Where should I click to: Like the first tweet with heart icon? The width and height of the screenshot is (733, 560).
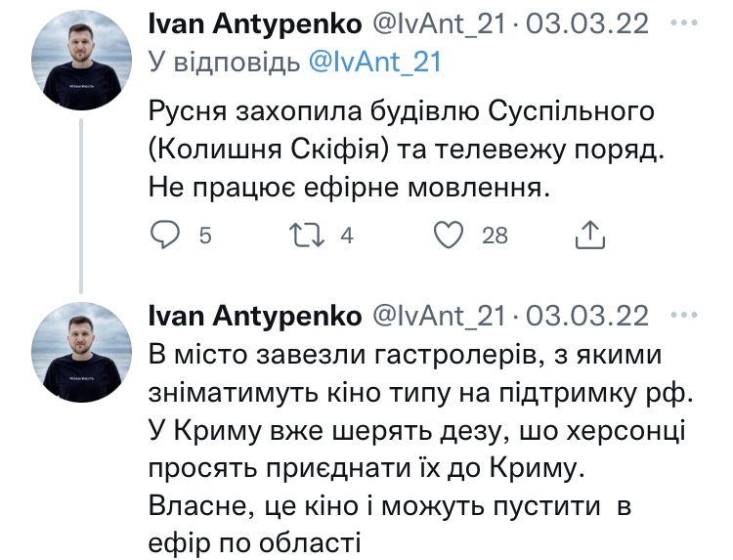[x=448, y=235]
